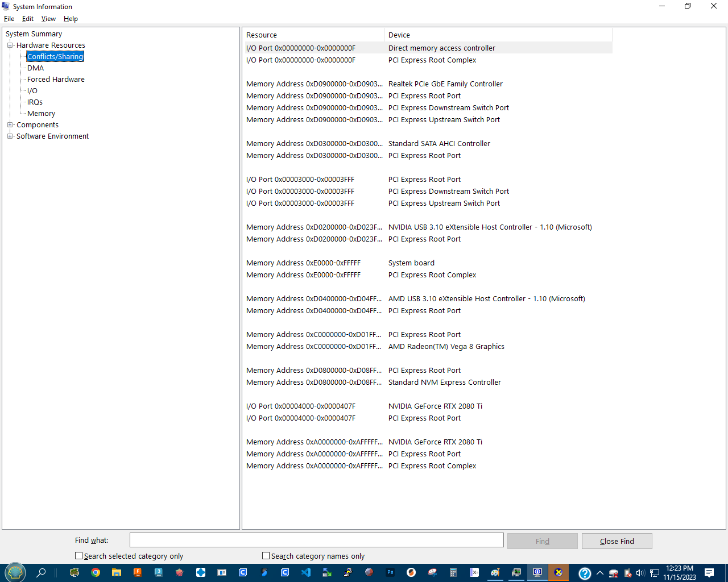Click inside the Find what text field
Screen dimensions: 728x582
tap(316, 540)
